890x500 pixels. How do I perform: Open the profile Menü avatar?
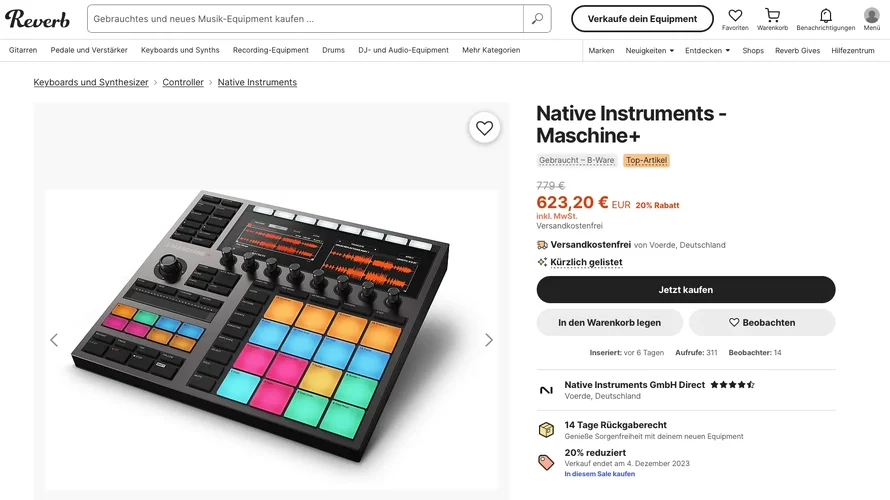[x=871, y=18]
